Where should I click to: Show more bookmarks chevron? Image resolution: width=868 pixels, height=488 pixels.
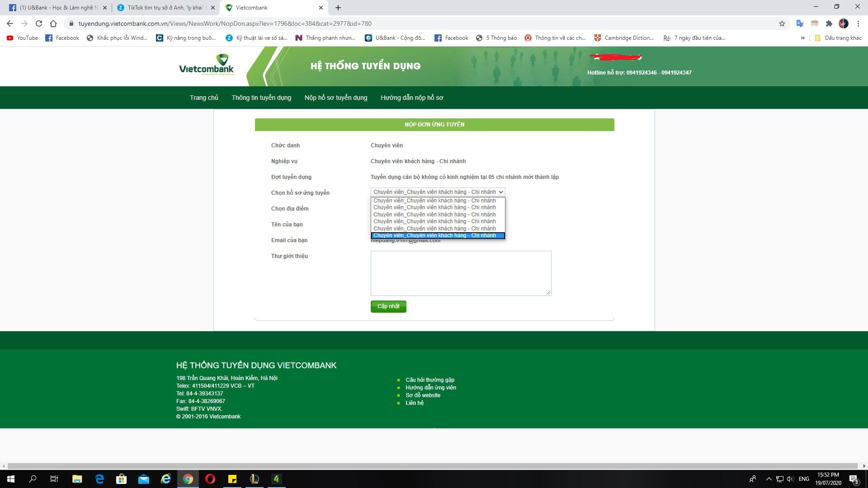tap(803, 38)
